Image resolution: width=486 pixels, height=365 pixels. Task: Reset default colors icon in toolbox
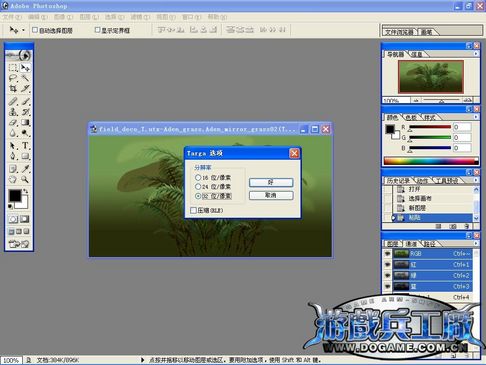[x=10, y=207]
